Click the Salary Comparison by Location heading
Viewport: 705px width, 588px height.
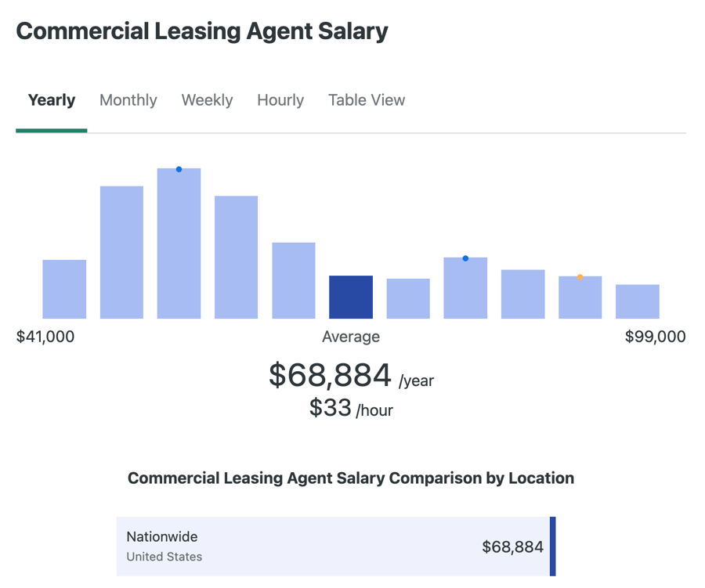click(351, 478)
